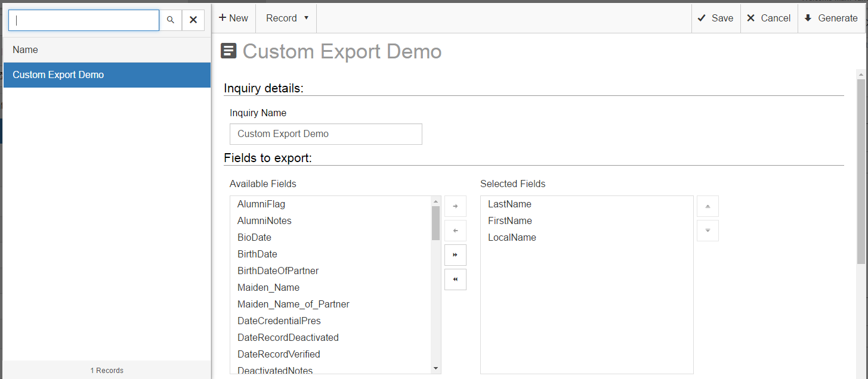
Task: Move selected field down in order
Action: coord(708,231)
